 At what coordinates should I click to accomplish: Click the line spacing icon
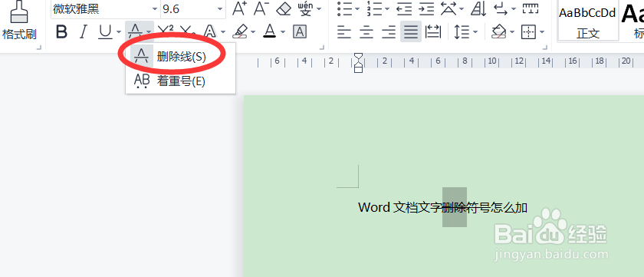462,31
